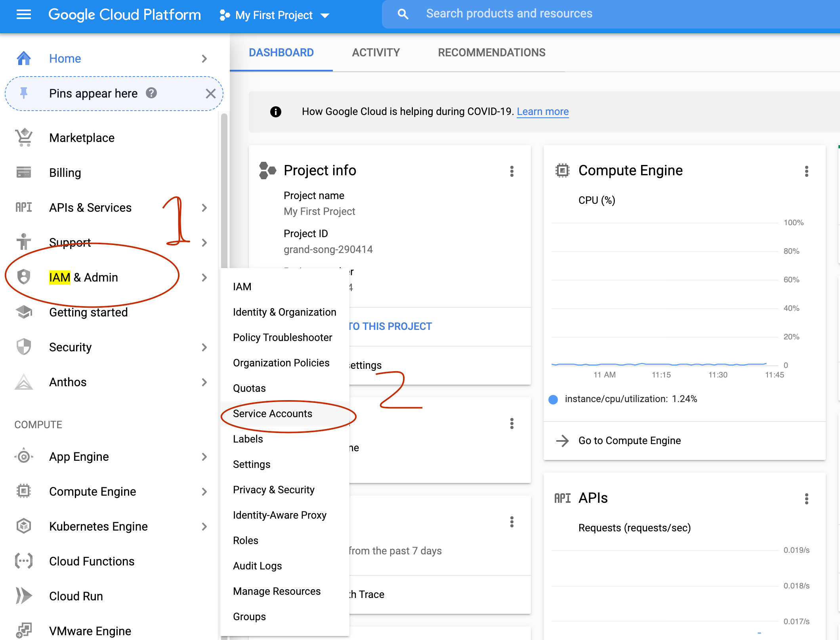Open the hamburger navigation menu
Image resolution: width=840 pixels, height=640 pixels.
pos(24,15)
